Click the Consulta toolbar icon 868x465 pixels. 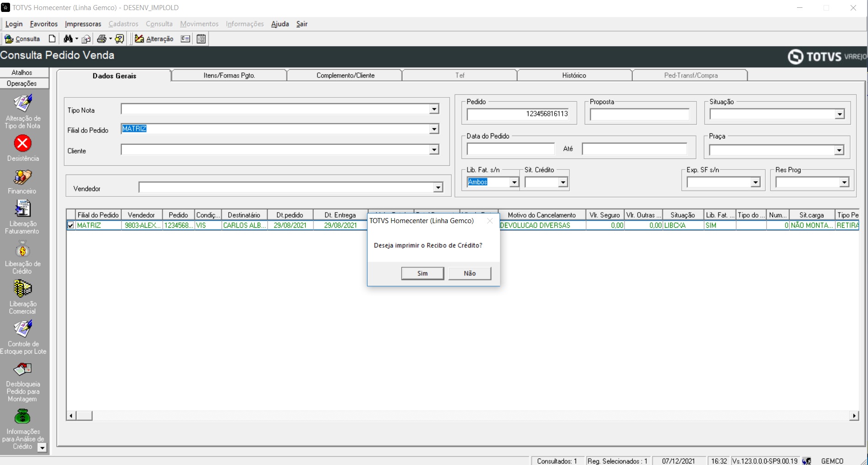point(22,39)
